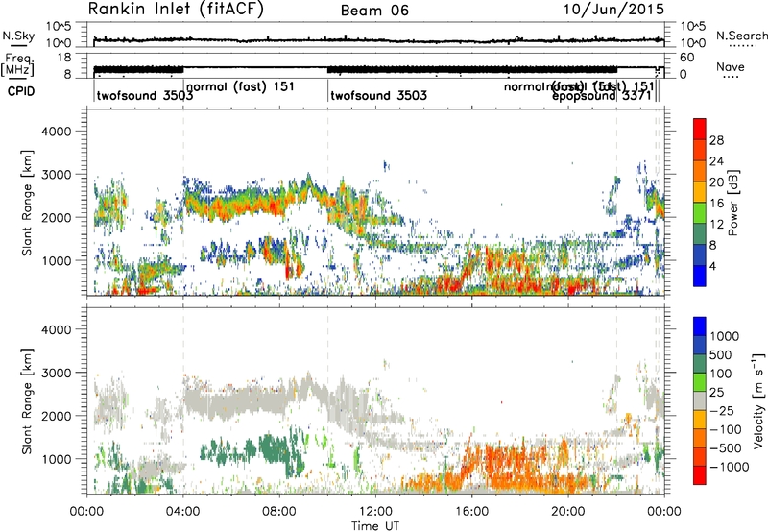
Task: Click the '-1000' tick on Velocity colorbar
Action: (x=729, y=467)
